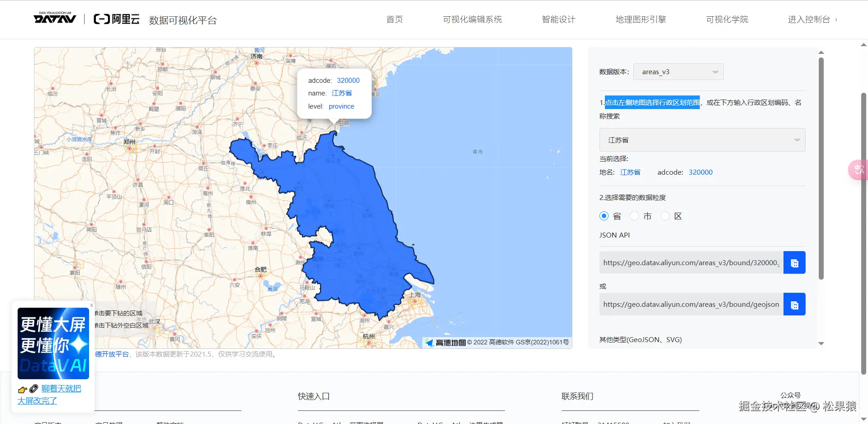
Task: Click the page scrollbar up arrow
Action: [x=863, y=45]
